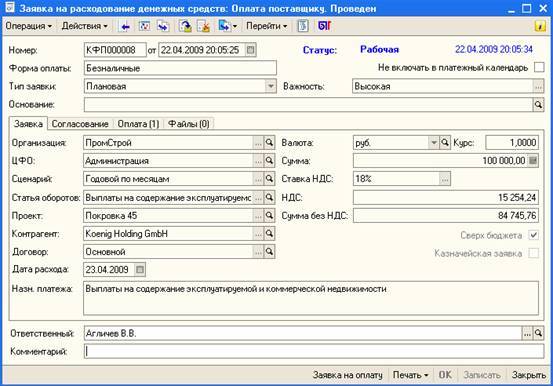Image resolution: width=553 pixels, height=386 pixels.
Task: Click magnifier icon next to Статья оборотов
Action: point(269,197)
